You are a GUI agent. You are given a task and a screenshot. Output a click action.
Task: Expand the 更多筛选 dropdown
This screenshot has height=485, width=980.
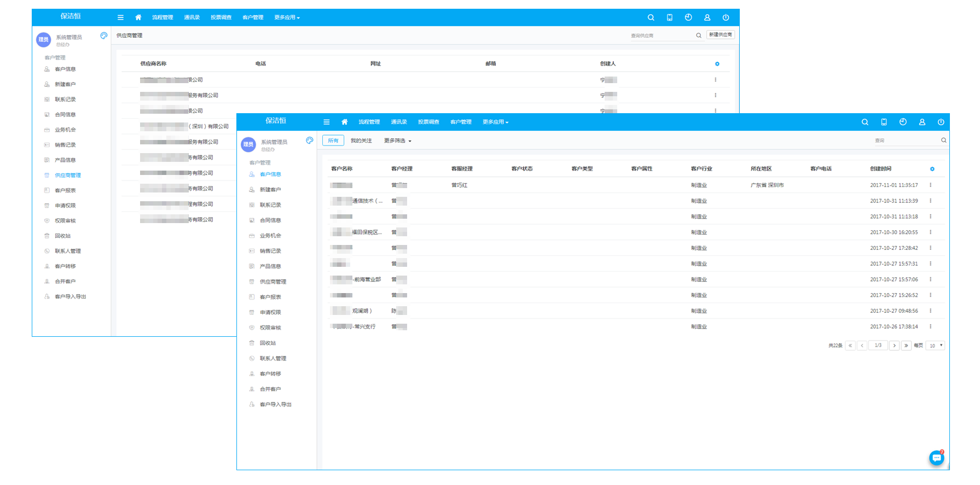click(397, 141)
